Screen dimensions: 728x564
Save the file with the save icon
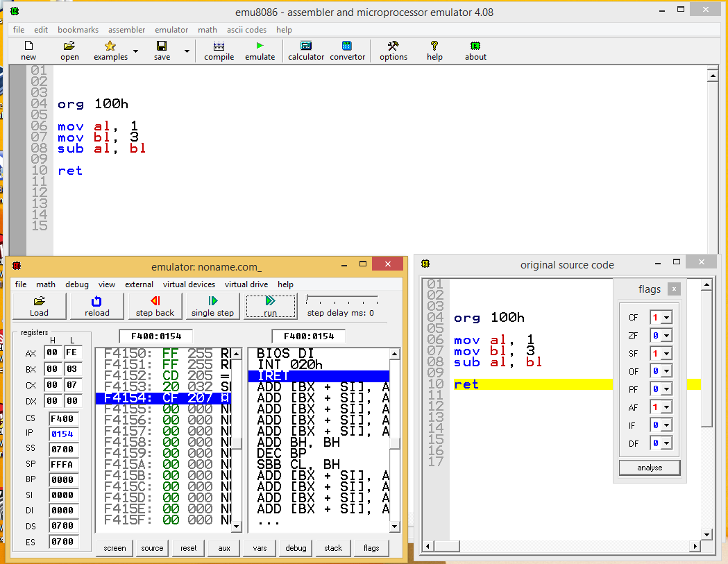coord(162,51)
